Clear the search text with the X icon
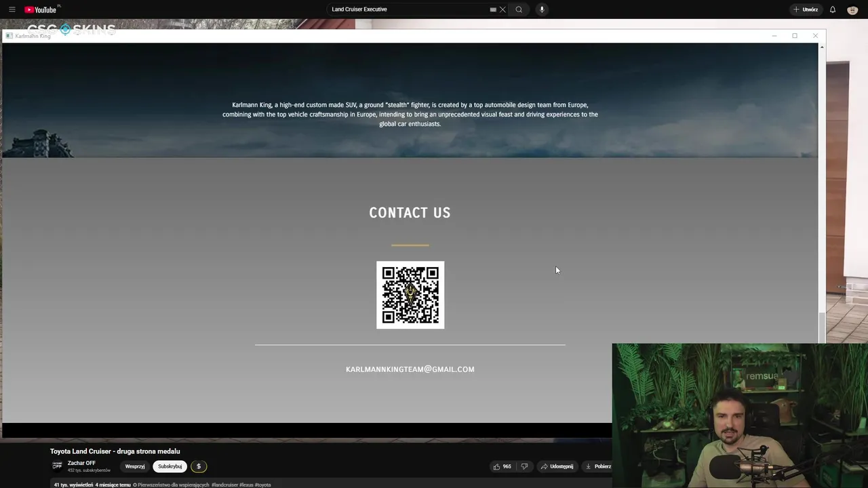This screenshot has height=488, width=868. tap(502, 9)
